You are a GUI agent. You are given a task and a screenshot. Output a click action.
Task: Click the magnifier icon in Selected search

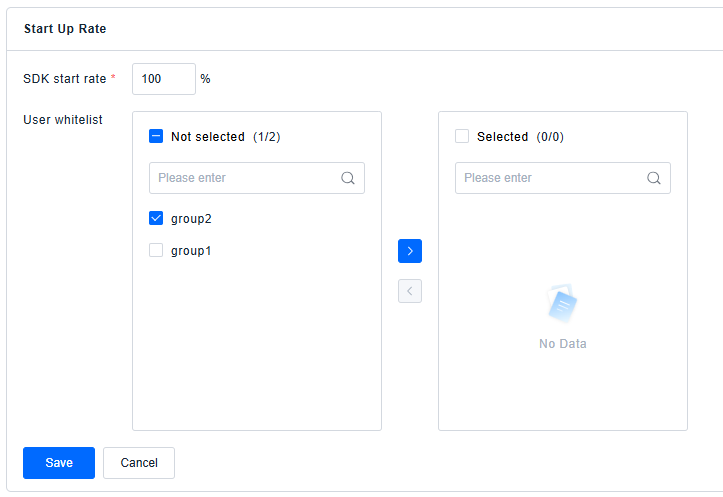pyautogui.click(x=654, y=178)
